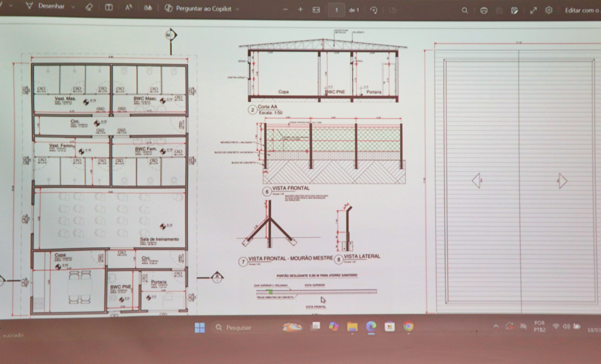Expand the Desenhar options dropdown arrow
601x364 pixels.
pos(73,7)
